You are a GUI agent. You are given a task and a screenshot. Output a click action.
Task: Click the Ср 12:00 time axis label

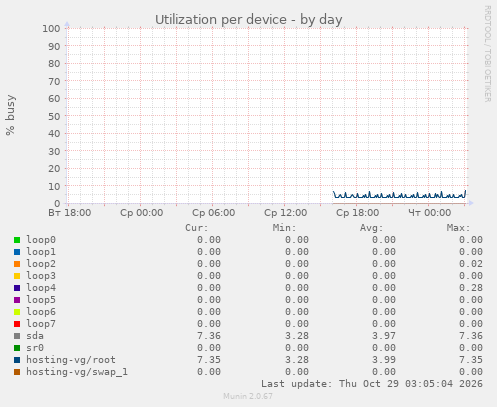(x=286, y=213)
